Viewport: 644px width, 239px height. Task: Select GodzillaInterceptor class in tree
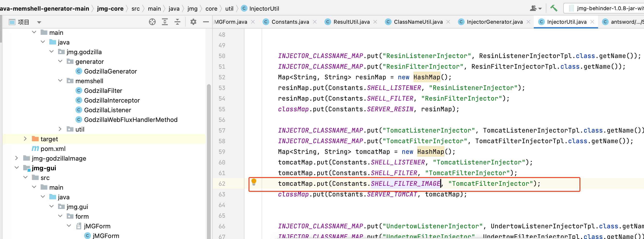coord(112,100)
